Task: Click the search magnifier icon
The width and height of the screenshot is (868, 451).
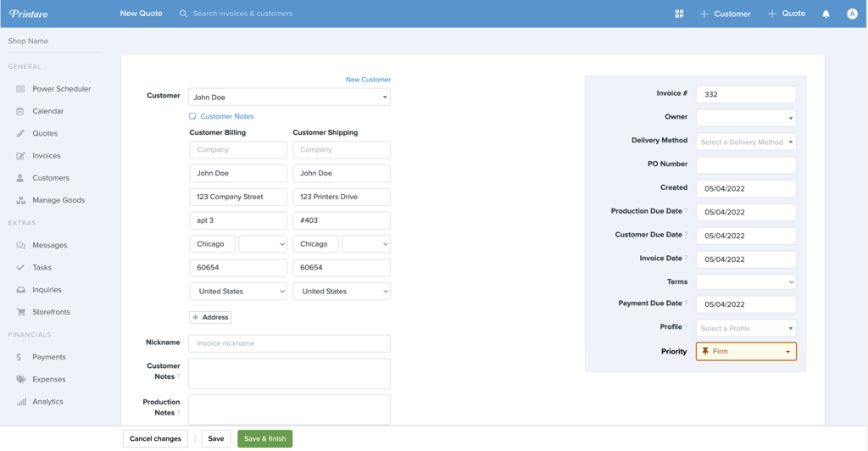Action: pyautogui.click(x=183, y=14)
